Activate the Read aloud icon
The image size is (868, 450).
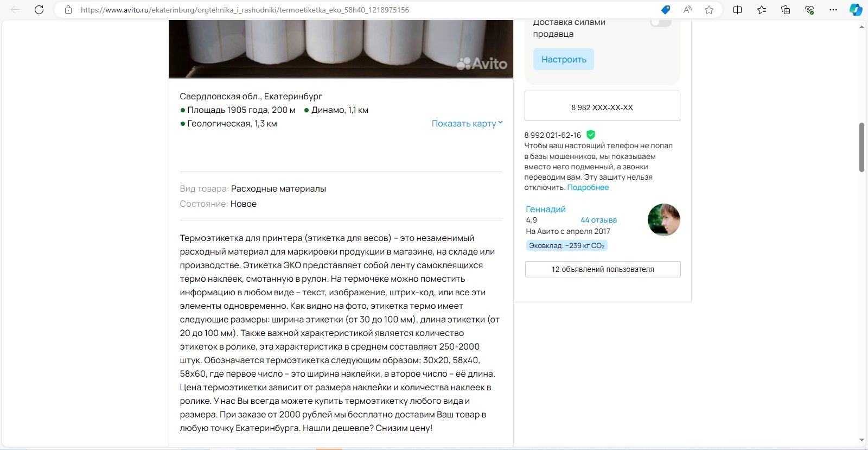coord(687,10)
